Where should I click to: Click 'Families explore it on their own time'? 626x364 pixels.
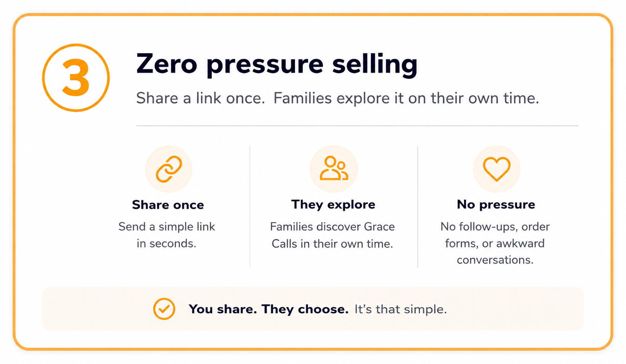406,98
